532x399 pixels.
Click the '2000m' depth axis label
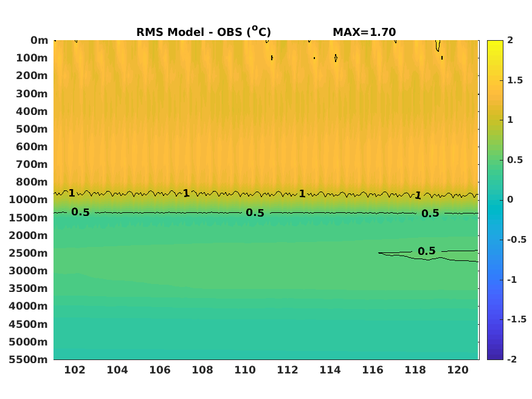pyautogui.click(x=29, y=235)
